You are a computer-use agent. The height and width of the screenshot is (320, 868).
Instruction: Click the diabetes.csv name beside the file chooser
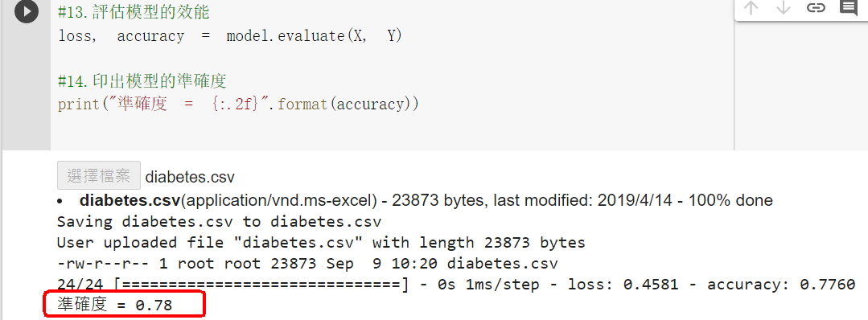190,177
